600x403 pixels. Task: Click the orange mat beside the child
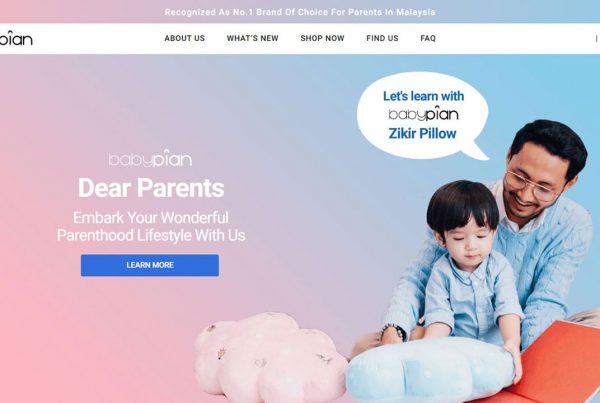point(559,364)
